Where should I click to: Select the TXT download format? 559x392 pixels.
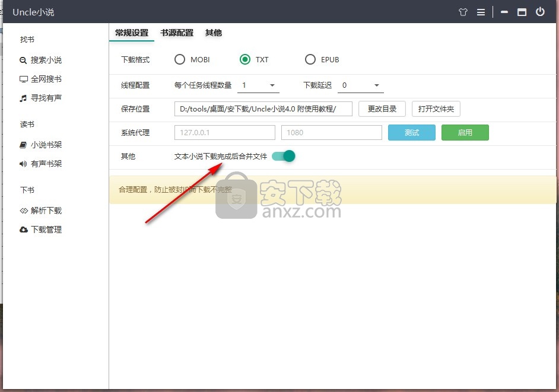(245, 59)
